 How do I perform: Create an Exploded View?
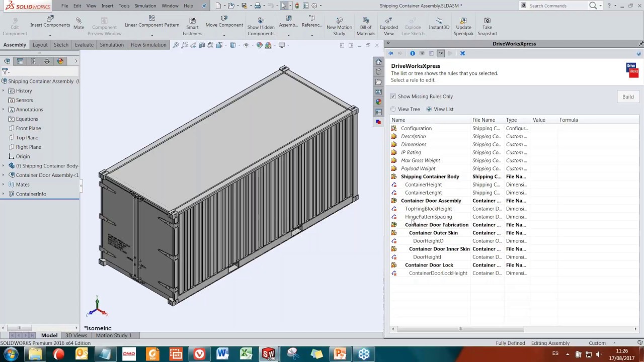pyautogui.click(x=389, y=27)
